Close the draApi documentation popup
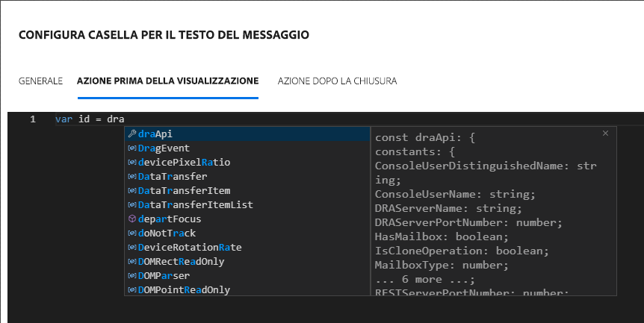Screen dimensions: 644x323 click(605, 133)
